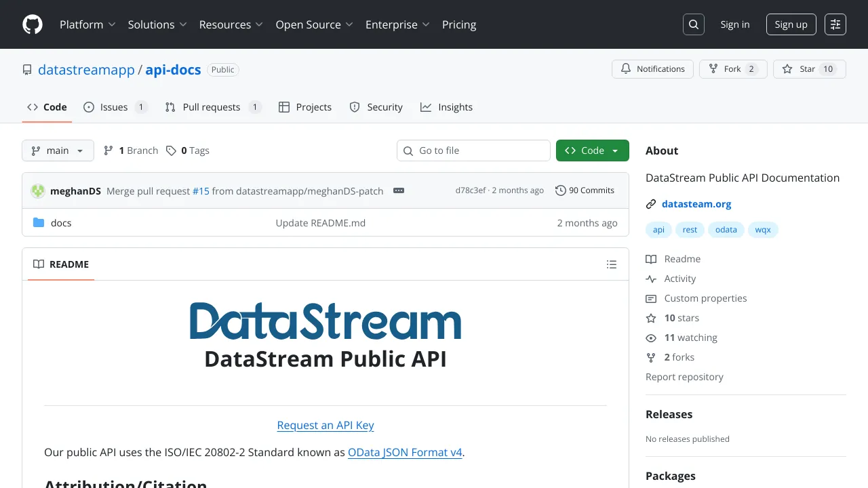View the 1 Branch link
Screen dimensions: 868x488
(131, 150)
